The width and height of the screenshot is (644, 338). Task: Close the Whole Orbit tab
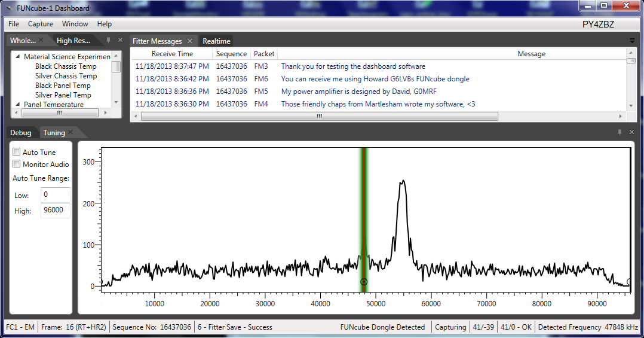tap(41, 40)
